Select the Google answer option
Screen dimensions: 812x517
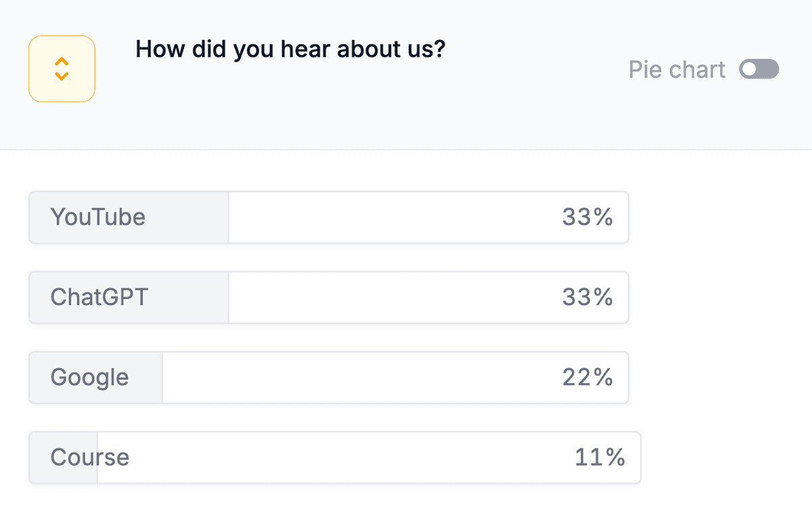click(89, 377)
